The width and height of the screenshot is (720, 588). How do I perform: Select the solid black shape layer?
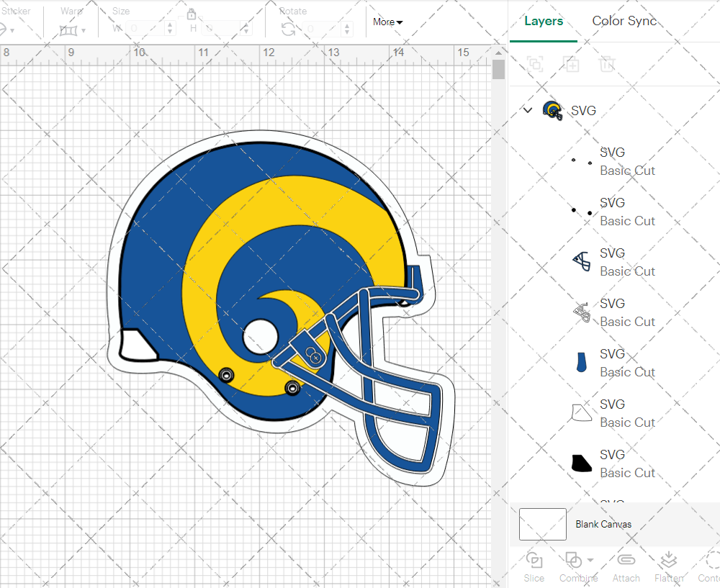581,463
